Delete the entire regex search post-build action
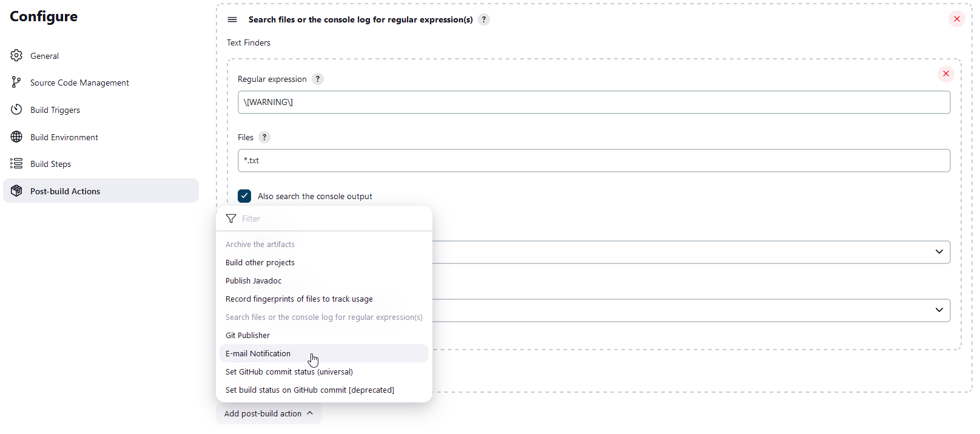Screen dimensions: 980x434 [x=956, y=19]
